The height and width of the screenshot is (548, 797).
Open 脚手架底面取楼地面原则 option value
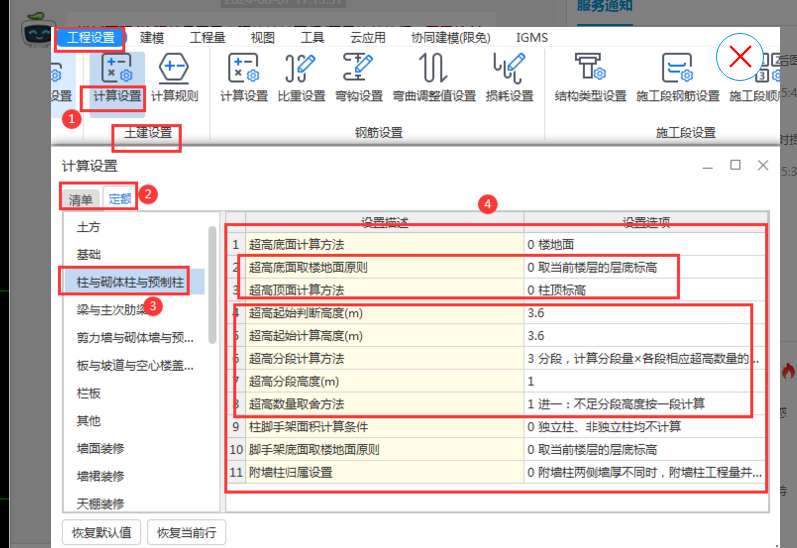[645, 450]
